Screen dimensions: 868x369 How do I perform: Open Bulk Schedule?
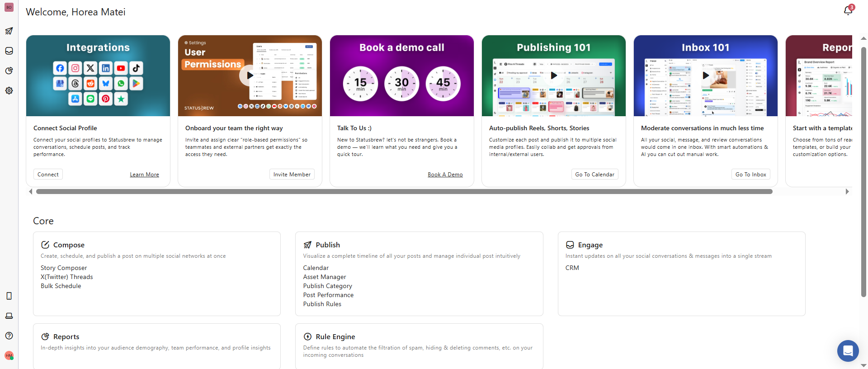tap(61, 286)
